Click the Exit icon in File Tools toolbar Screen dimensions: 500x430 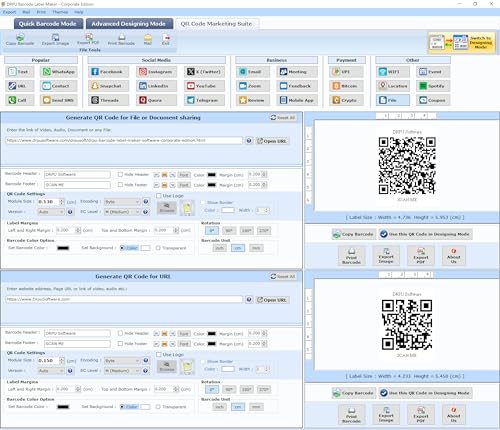166,39
